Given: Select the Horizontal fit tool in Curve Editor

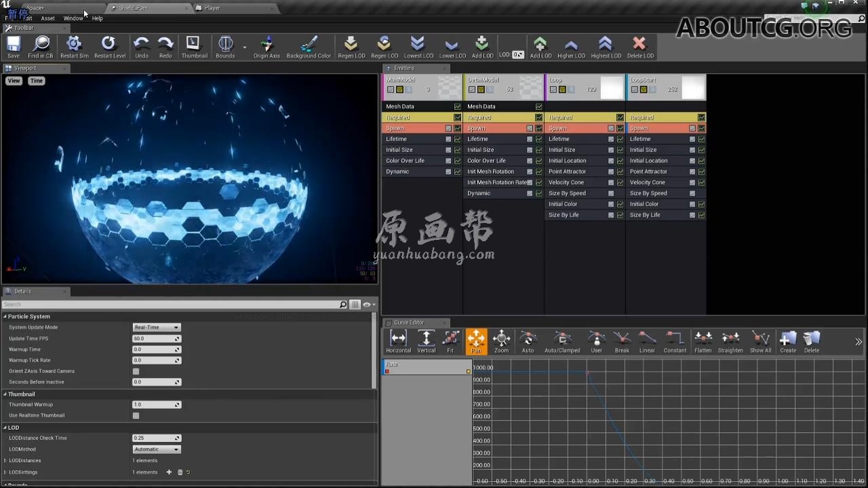Looking at the screenshot, I should click(x=398, y=342).
